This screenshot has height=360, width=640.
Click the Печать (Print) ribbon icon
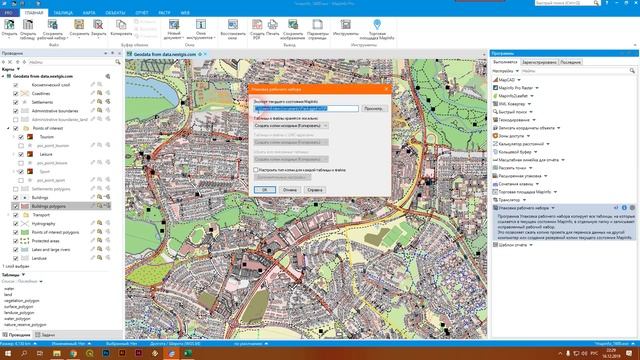point(273,24)
